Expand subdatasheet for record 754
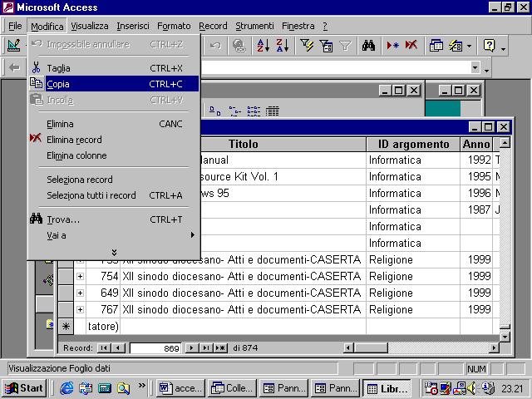The height and width of the screenshot is (399, 532). point(80,277)
